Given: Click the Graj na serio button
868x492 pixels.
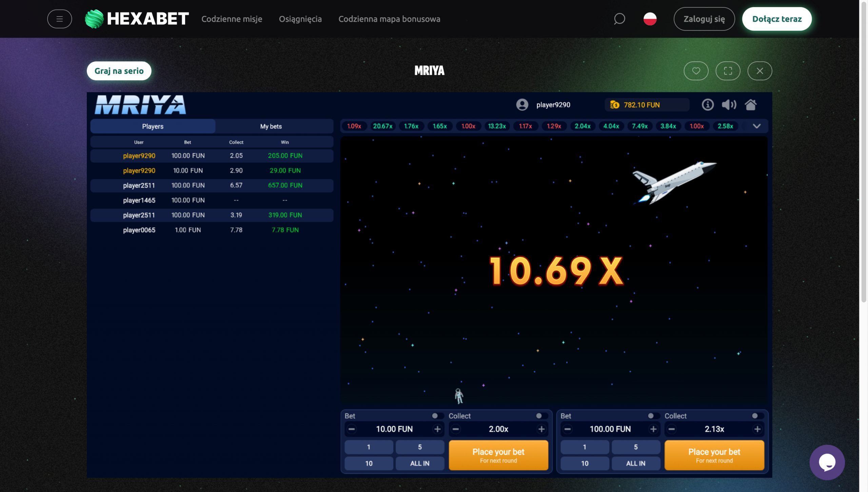Looking at the screenshot, I should click(x=119, y=71).
